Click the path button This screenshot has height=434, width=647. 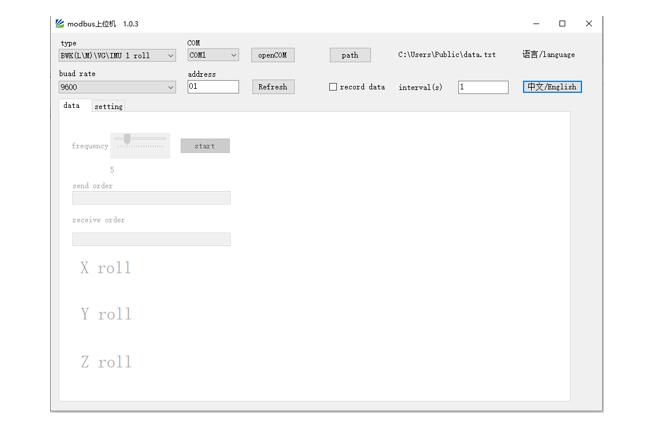pyautogui.click(x=350, y=55)
